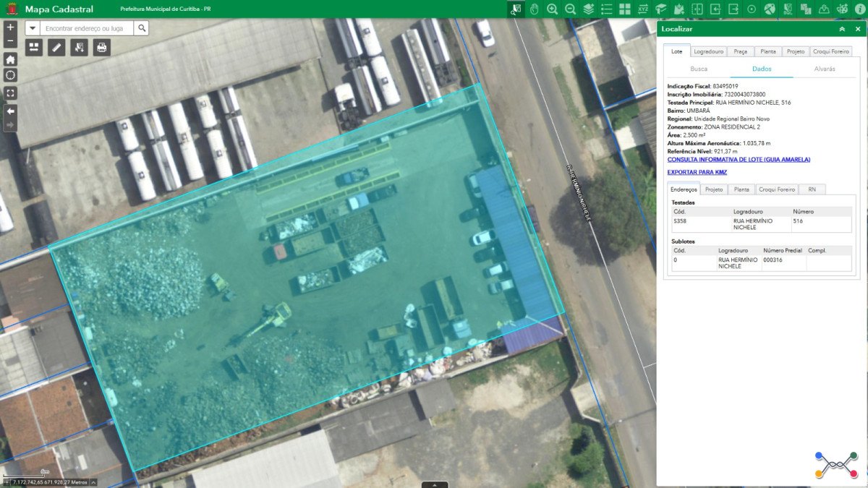Go to default home map extent
868x488 pixels.
pyautogui.click(x=10, y=59)
